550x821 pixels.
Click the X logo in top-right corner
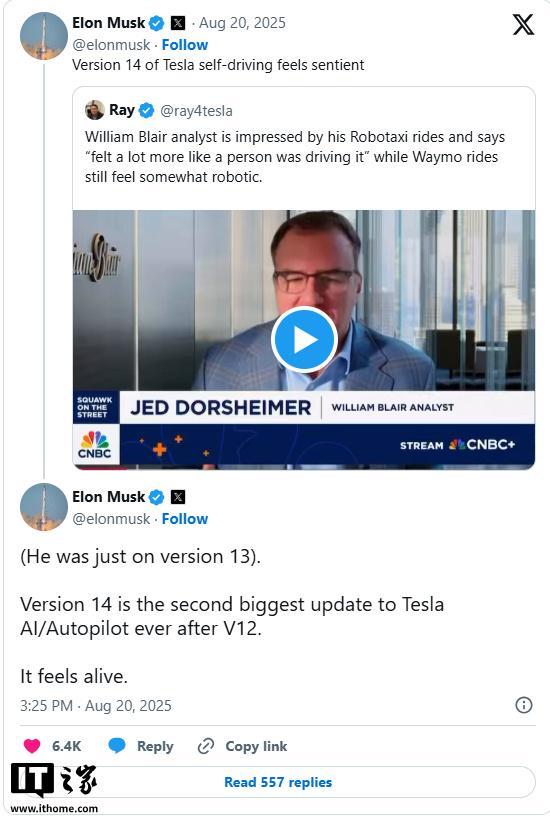[523, 24]
